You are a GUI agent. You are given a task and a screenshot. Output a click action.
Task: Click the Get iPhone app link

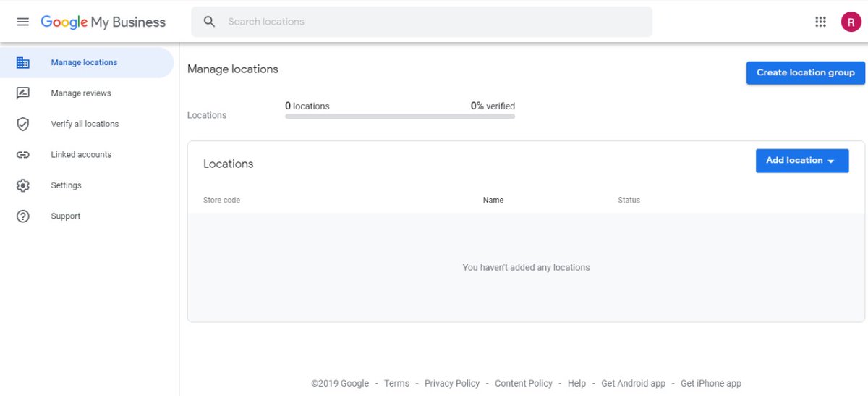[x=711, y=384]
